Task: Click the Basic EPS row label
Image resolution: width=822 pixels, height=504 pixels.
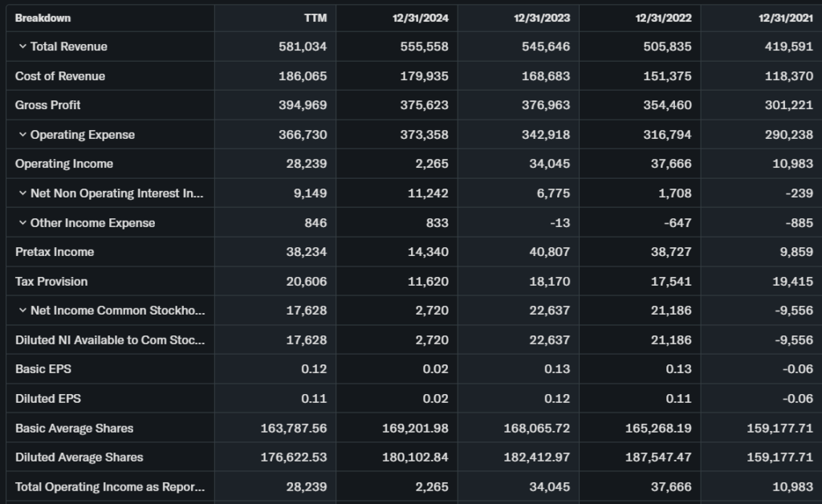Action: pos(43,369)
